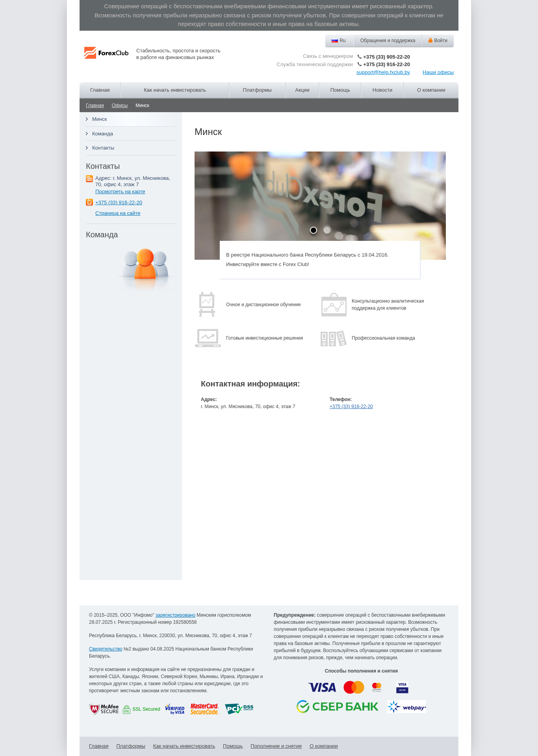Click the McAfee Secure badge
Screen dimensions: 538x756
pos(104,709)
